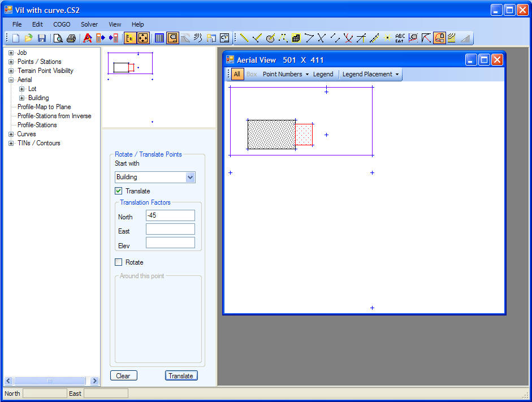Screen dimensions: 532x402
Task: Open the Start with Building dropdown
Action: 190,177
